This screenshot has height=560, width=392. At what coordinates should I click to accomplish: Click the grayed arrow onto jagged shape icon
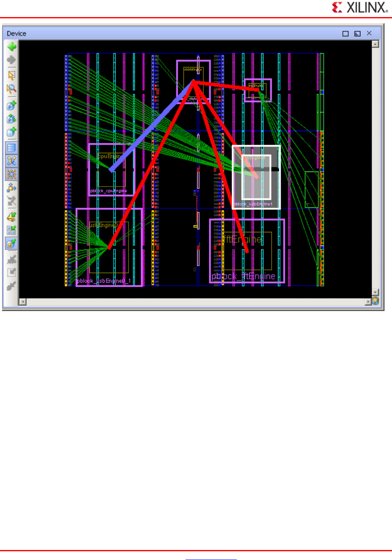coord(12,259)
